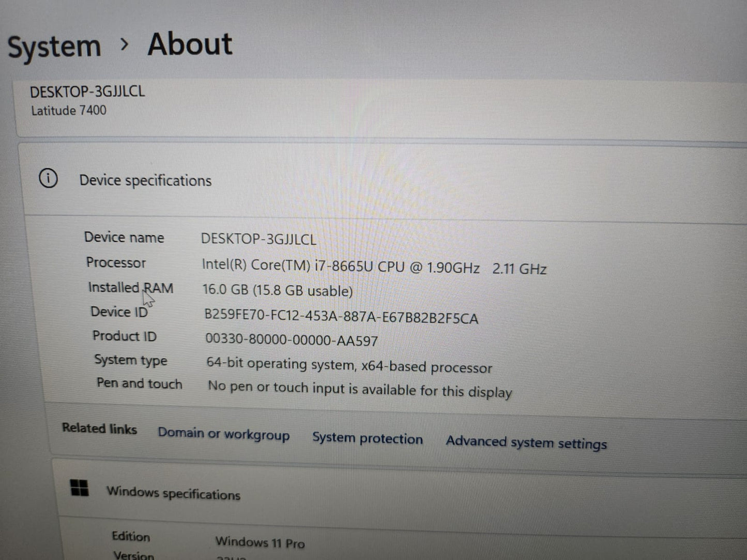Select the About breadcrumb item

pos(190,44)
